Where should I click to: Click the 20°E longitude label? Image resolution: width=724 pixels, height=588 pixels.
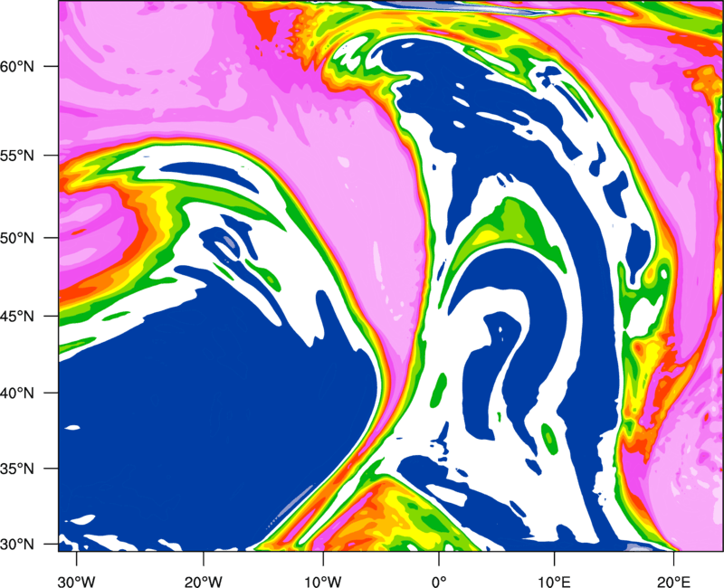[673, 582]
